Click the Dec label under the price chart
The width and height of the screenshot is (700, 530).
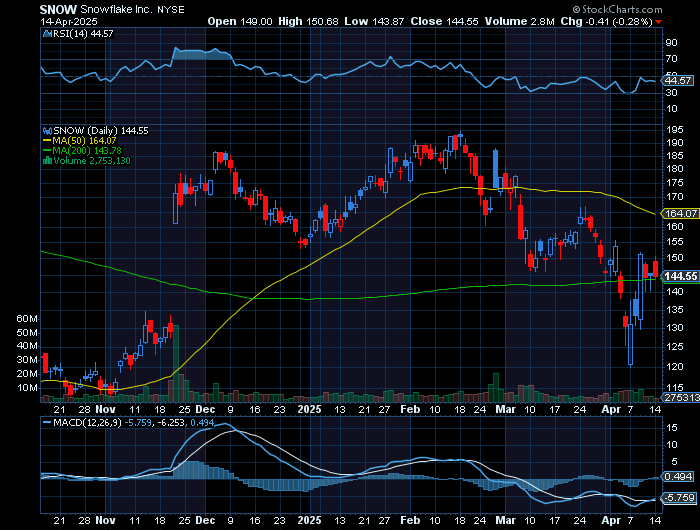(205, 409)
